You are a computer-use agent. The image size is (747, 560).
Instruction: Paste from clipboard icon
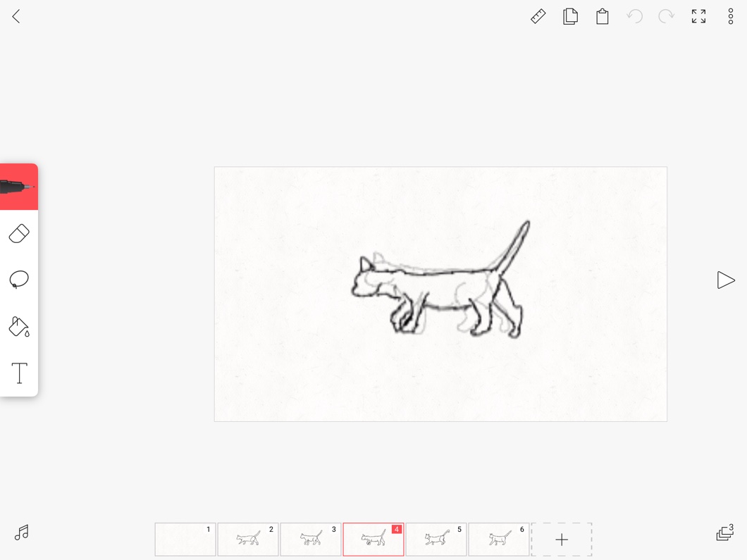tap(603, 16)
